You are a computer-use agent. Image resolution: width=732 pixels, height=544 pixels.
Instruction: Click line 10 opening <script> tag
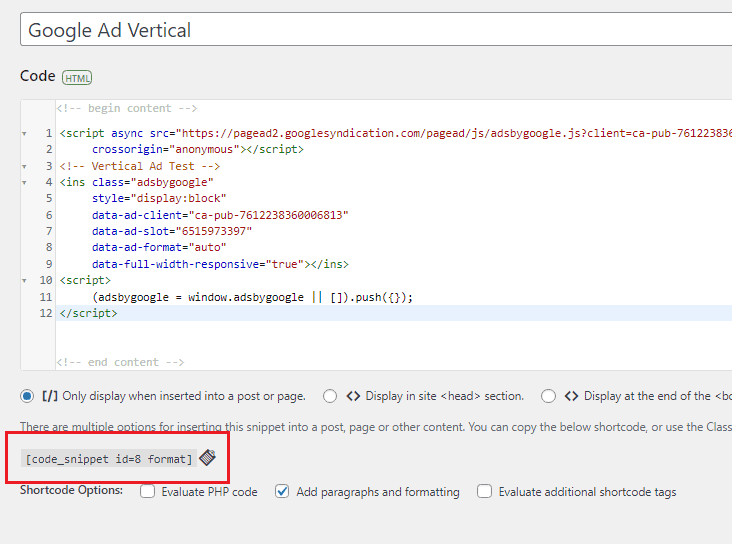tap(85, 281)
